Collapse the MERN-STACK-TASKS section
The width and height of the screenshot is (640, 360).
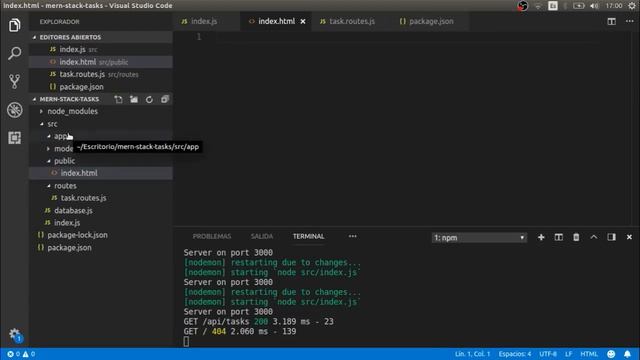69,99
